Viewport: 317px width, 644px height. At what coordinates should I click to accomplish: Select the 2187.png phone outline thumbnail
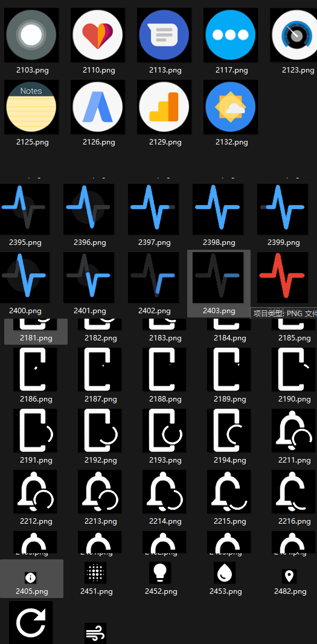click(100, 369)
